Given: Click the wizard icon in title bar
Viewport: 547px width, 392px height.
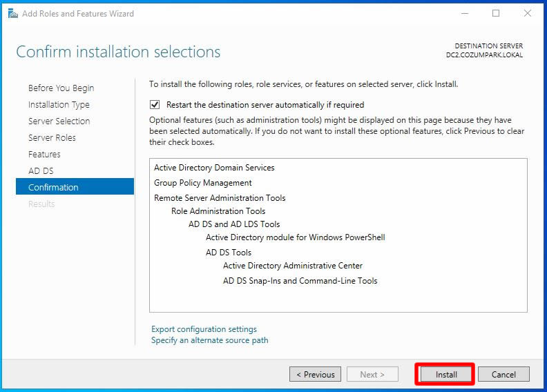Looking at the screenshot, I should click(x=12, y=13).
